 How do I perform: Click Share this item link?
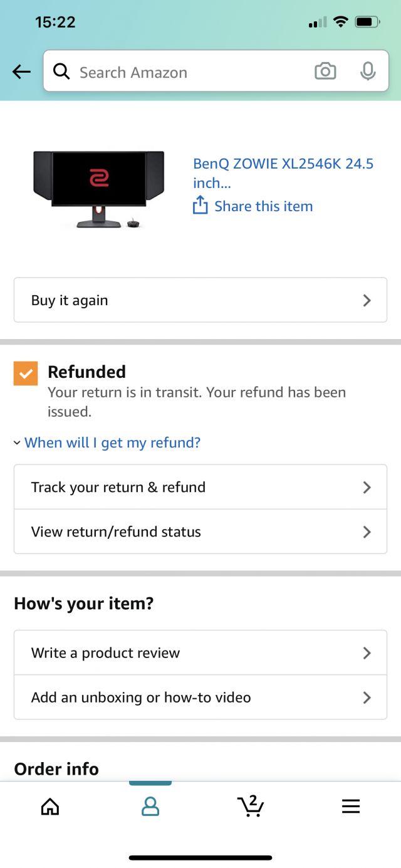(x=263, y=206)
